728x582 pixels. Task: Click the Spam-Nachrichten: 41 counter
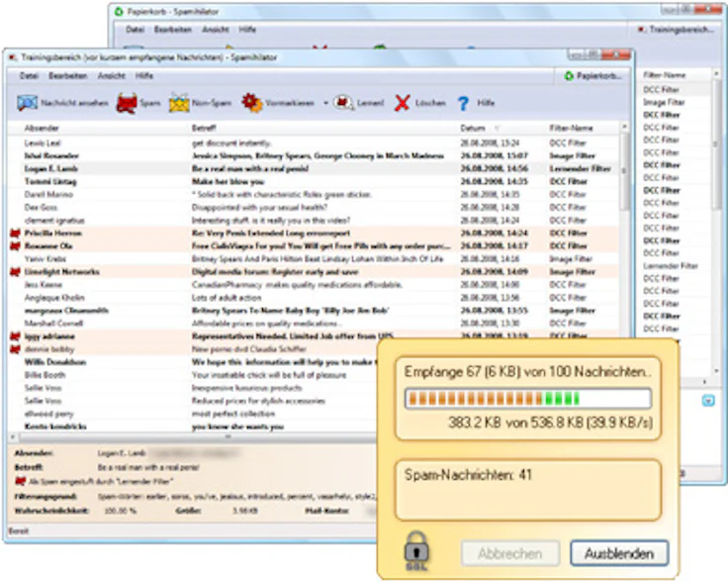point(468,475)
